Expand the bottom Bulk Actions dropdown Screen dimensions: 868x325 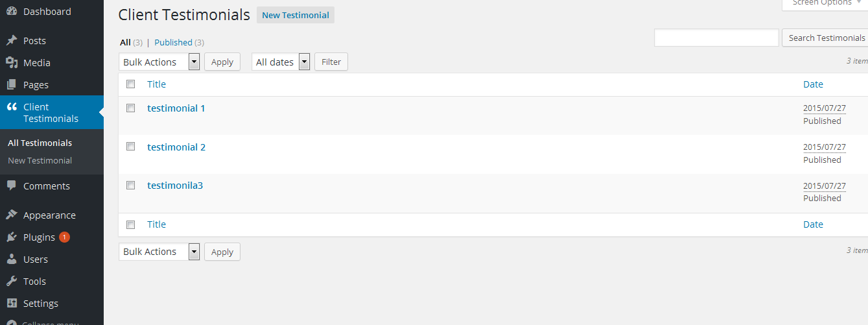pos(159,252)
